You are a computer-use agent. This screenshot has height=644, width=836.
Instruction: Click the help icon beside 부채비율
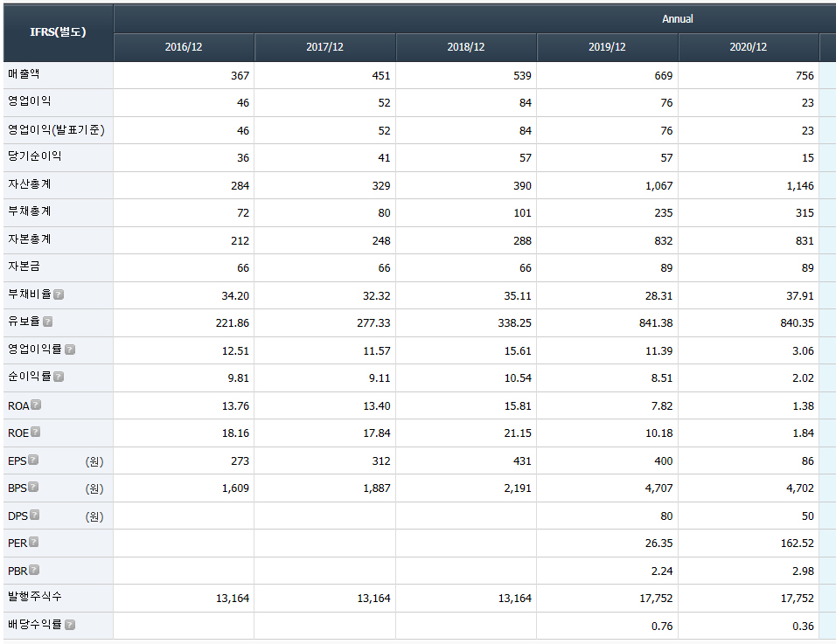[x=59, y=294]
